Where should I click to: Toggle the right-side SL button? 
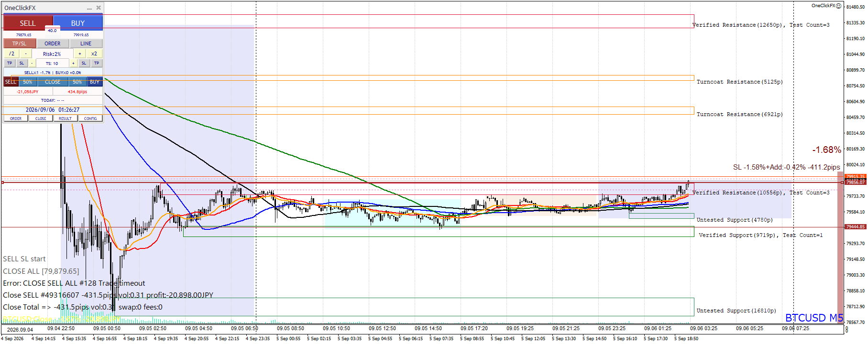pyautogui.click(x=84, y=63)
